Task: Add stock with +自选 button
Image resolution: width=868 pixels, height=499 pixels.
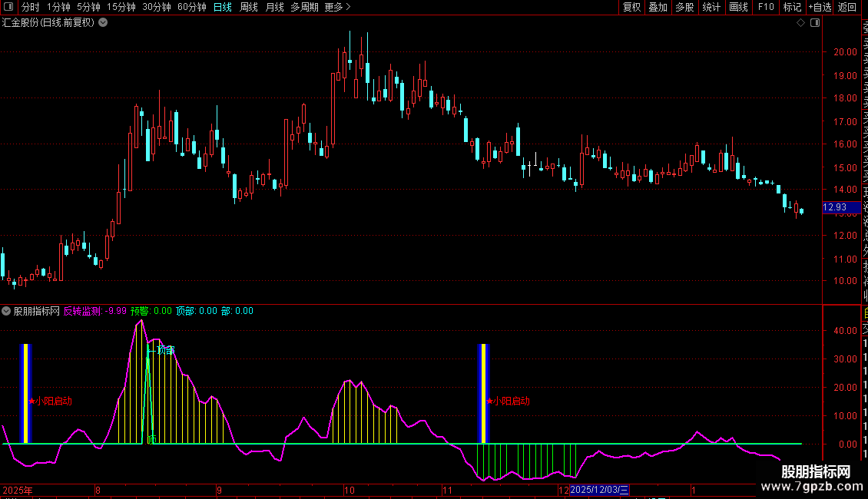Action: [820, 7]
